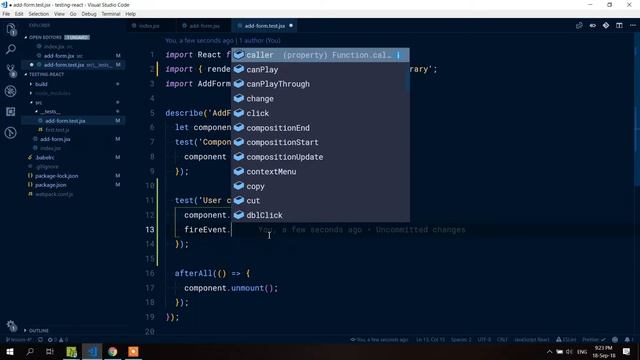Open the File menu
The width and height of the screenshot is (640, 360).
point(6,14)
